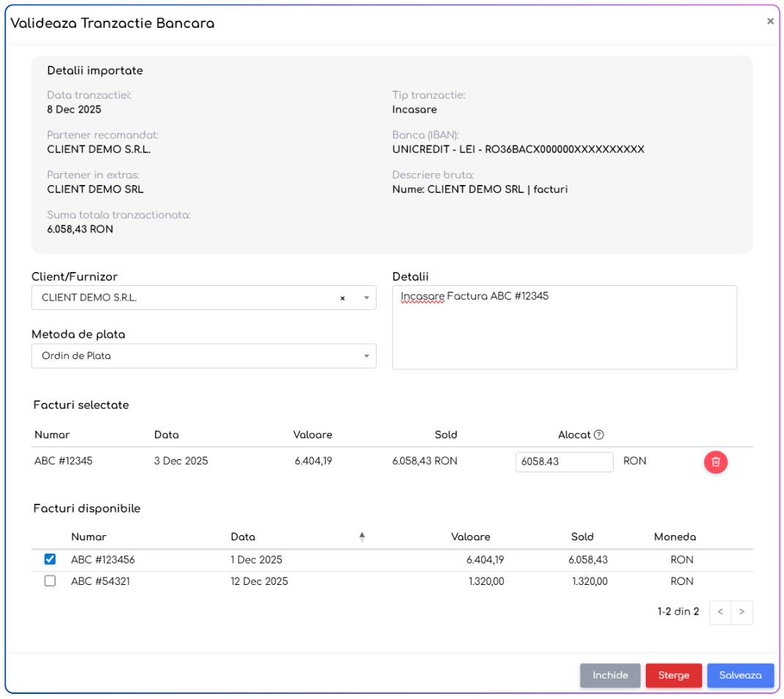The image size is (784, 699).
Task: Sort invoices using the Data sort arrow
Action: tap(361, 537)
